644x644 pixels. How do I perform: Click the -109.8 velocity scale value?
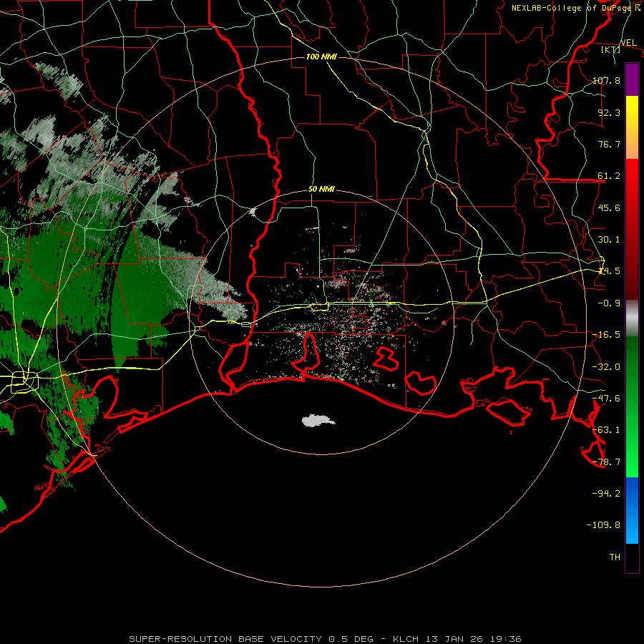(603, 525)
